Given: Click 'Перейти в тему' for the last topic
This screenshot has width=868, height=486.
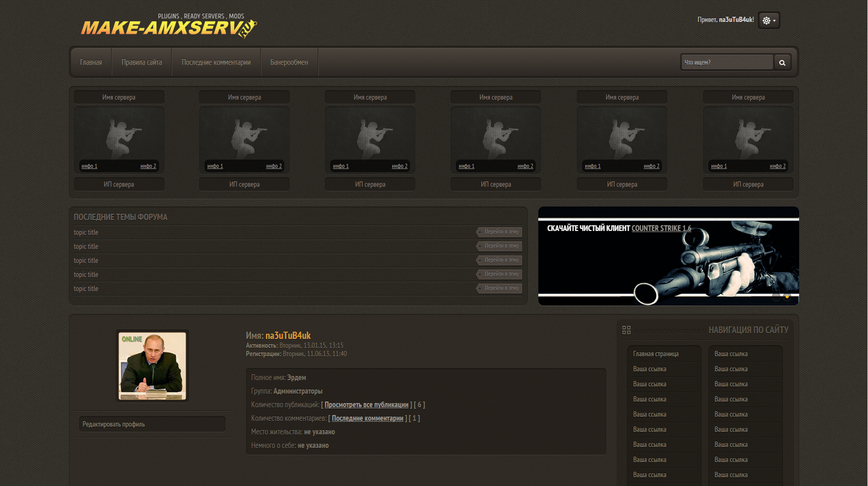Looking at the screenshot, I should tap(500, 288).
